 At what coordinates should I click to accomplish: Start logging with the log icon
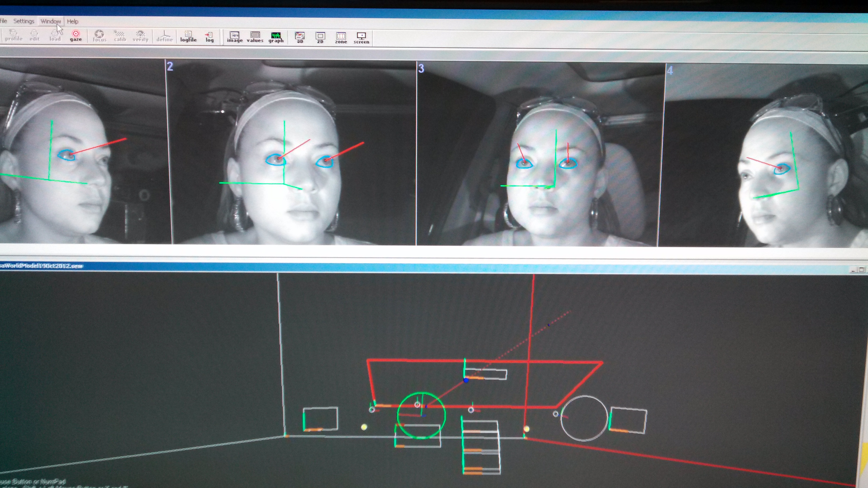pos(209,36)
